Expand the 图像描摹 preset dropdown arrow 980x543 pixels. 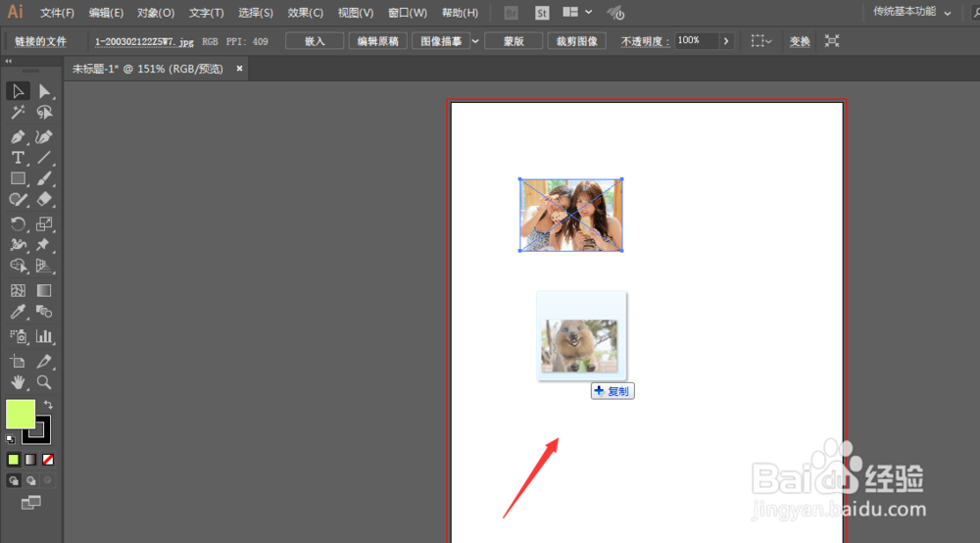point(475,41)
